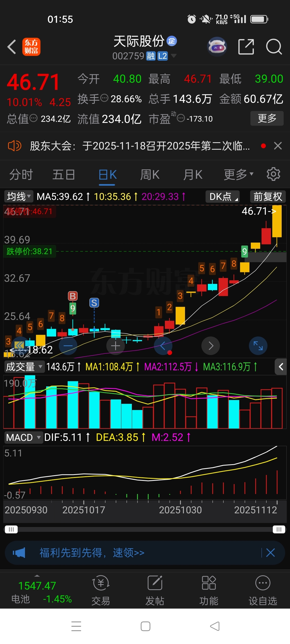Screen dimensions: 290x644
Task: Open the 成交量 indicator dropdown
Action: pyautogui.click(x=24, y=367)
